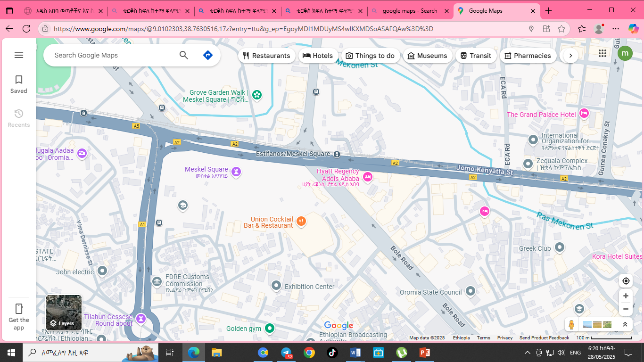The image size is (644, 362).
Task: Expand the map imagery options chevron
Action: 625,324
